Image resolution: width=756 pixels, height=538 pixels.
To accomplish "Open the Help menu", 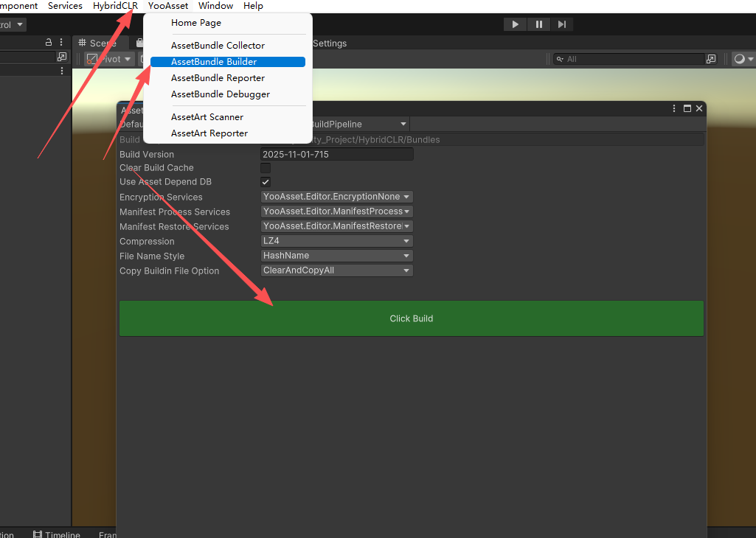I will (253, 6).
